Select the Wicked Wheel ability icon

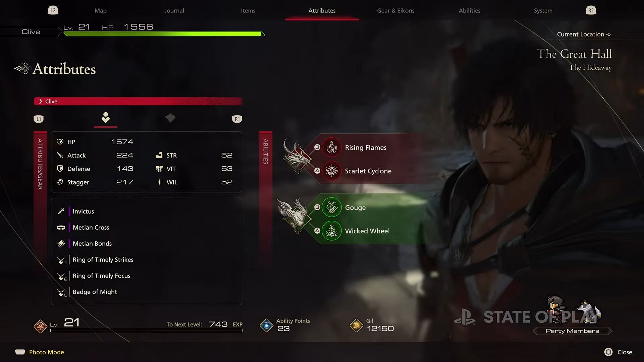click(x=332, y=230)
